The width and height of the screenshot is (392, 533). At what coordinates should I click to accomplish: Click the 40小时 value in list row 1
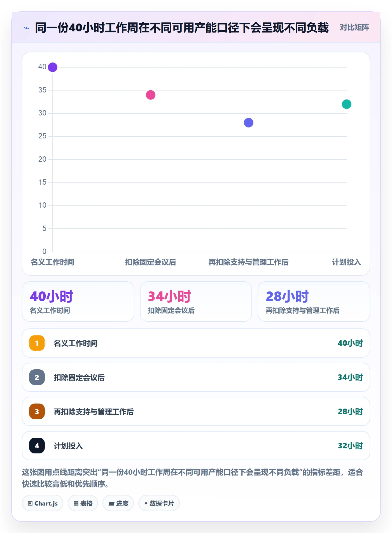(350, 343)
